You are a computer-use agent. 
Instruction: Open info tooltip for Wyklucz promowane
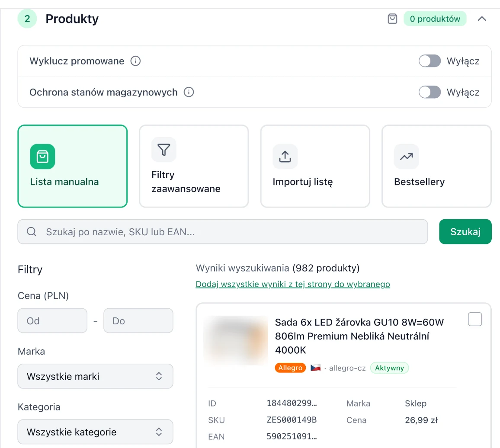pos(135,61)
